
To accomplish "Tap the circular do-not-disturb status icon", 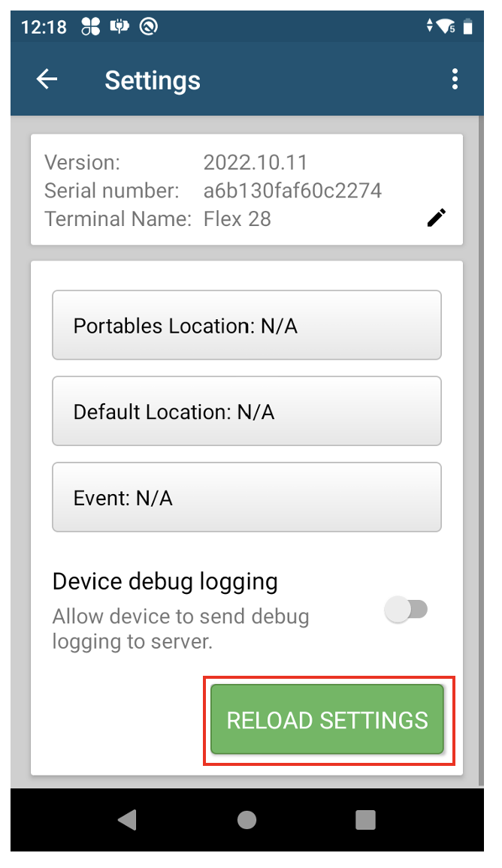I will (x=149, y=26).
